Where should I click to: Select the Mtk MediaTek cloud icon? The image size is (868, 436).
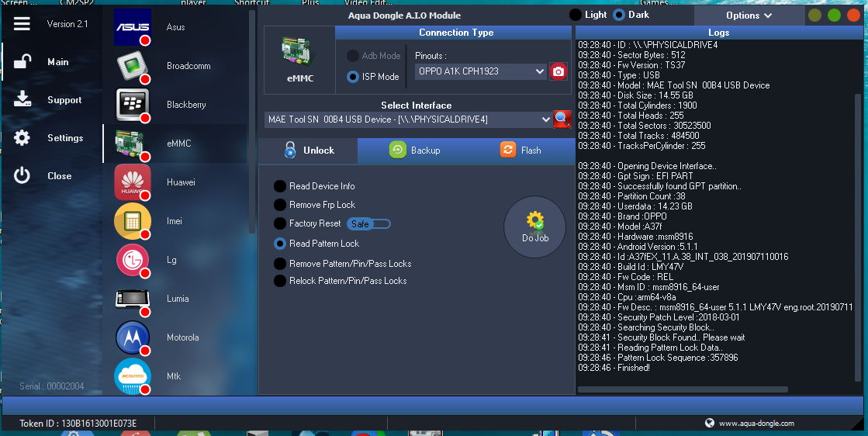pos(133,375)
